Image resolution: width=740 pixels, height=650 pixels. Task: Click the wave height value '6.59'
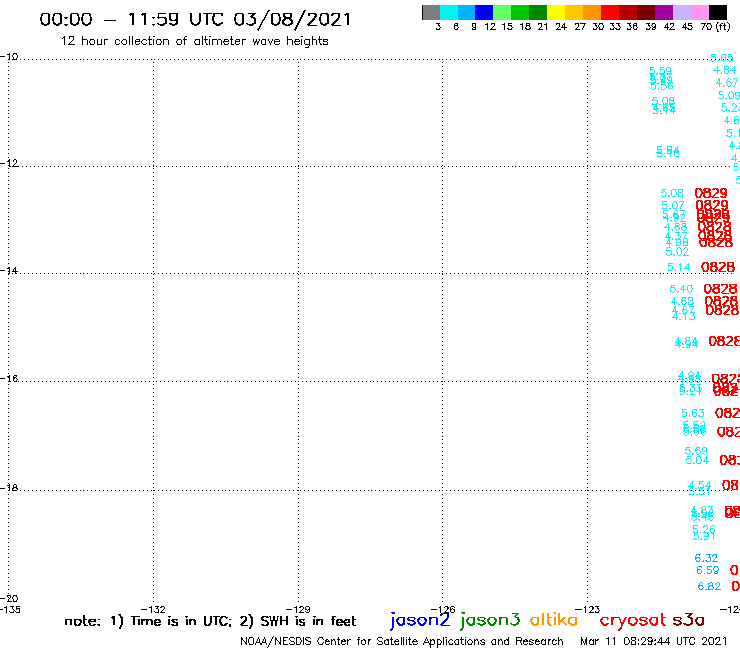[707, 570]
